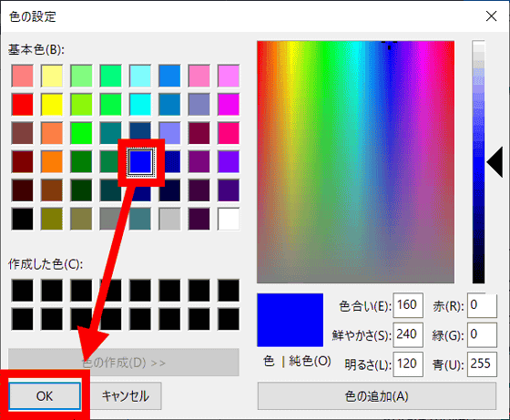Select the teal basic color swatch
This screenshot has width=510, height=420.
[111, 132]
